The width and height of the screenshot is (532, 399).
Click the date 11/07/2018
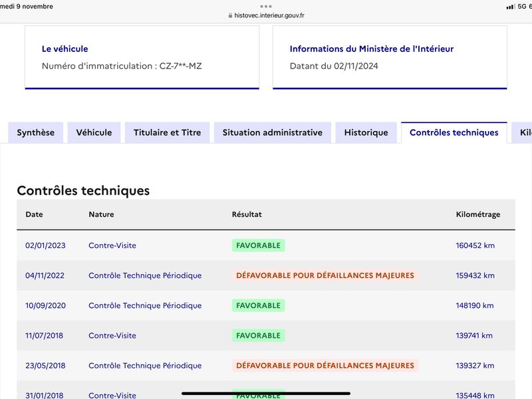pyautogui.click(x=44, y=336)
